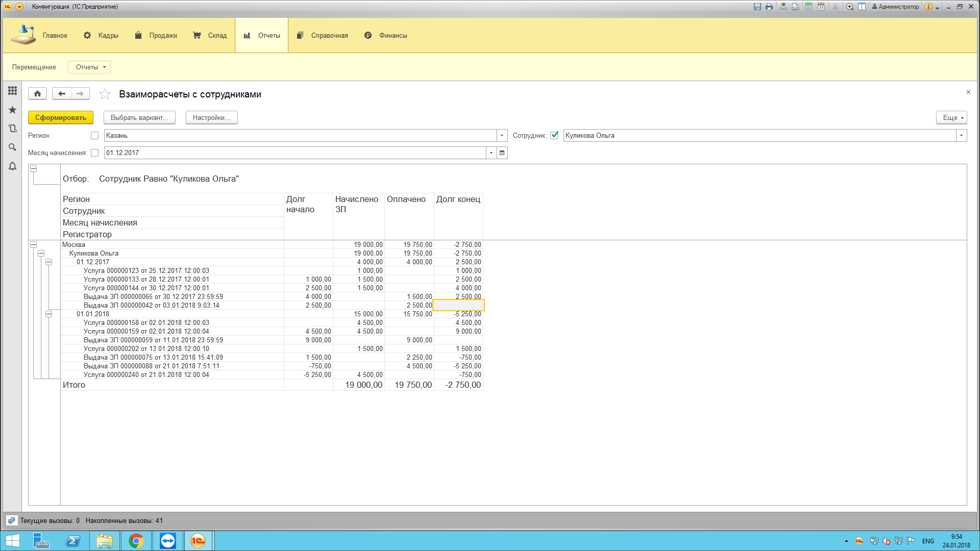This screenshot has height=551, width=980.
Task: Uncheck the Сотрудник filter checkbox
Action: pyautogui.click(x=554, y=135)
